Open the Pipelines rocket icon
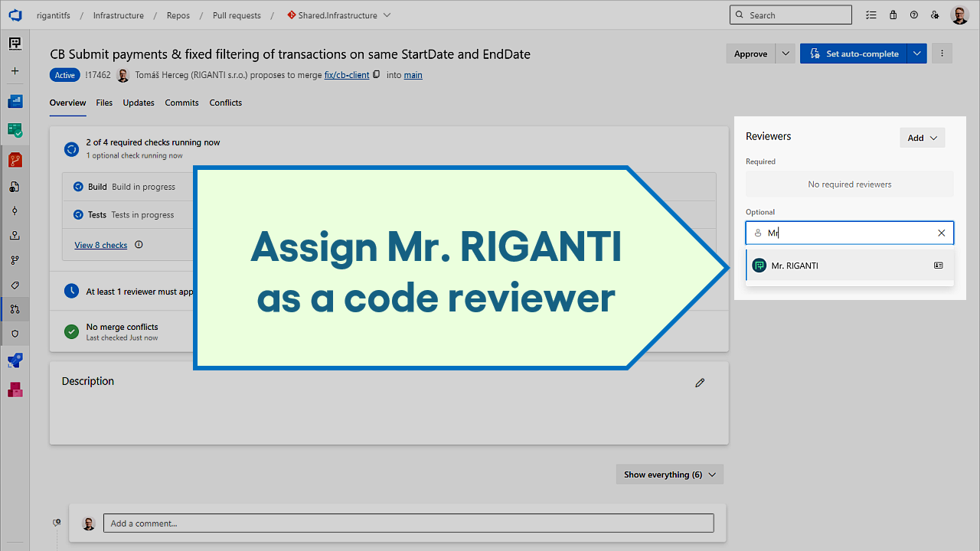This screenshot has width=980, height=551. pyautogui.click(x=15, y=360)
